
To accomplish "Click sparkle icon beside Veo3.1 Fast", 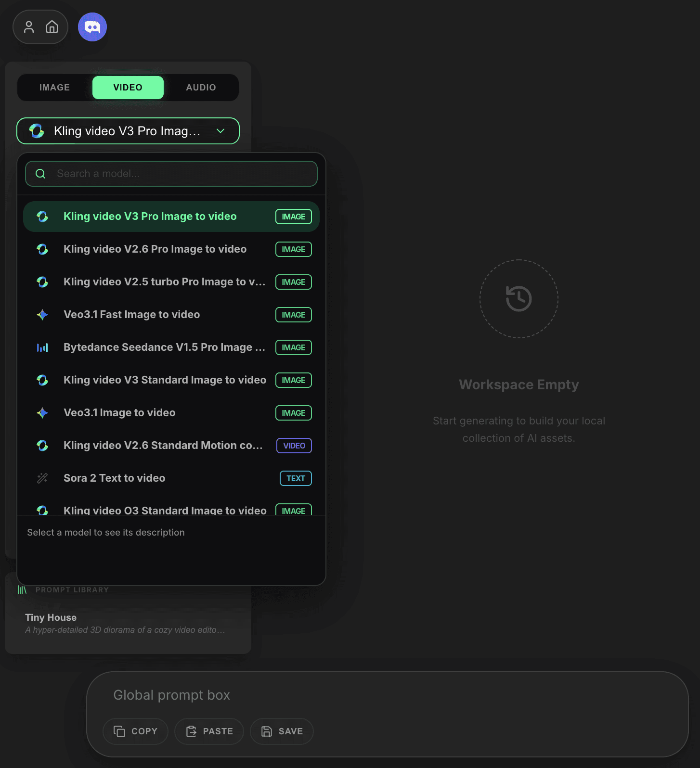I will coord(42,315).
